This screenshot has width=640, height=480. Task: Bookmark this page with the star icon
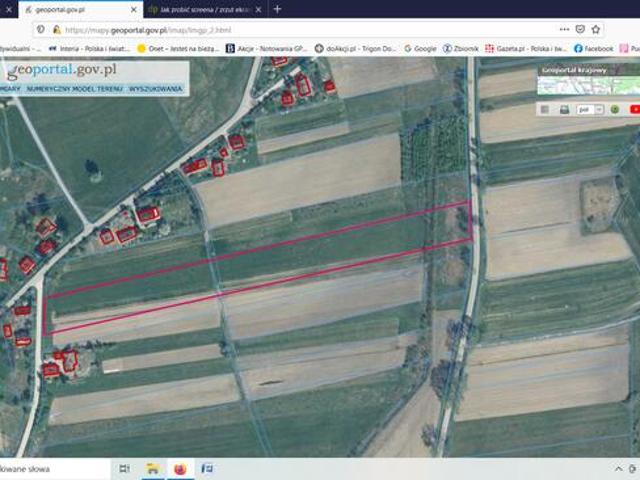598,29
